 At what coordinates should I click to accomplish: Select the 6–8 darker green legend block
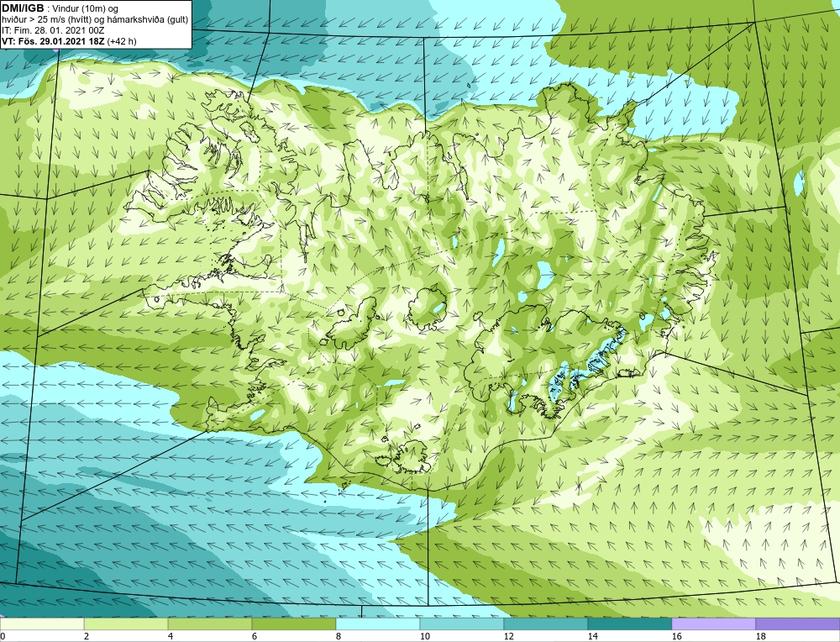293,624
